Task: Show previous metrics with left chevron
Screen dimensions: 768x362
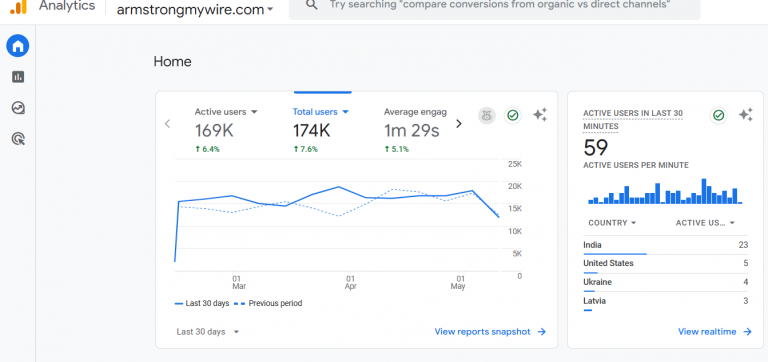Action: pos(168,123)
